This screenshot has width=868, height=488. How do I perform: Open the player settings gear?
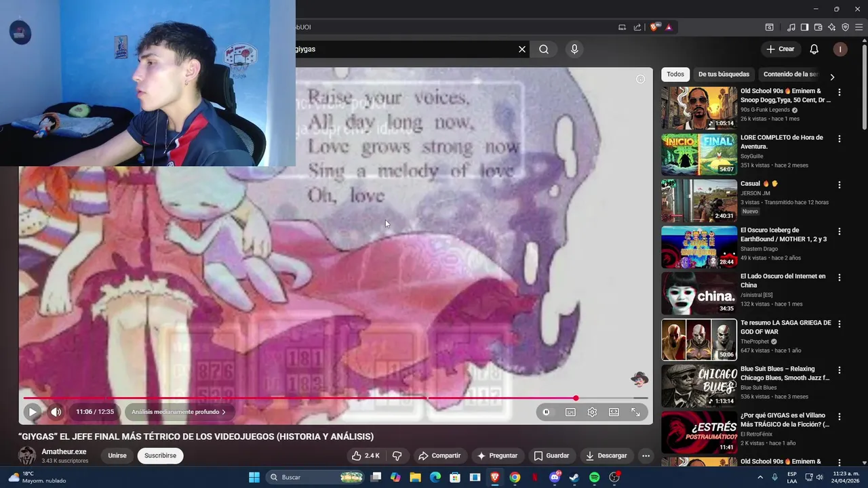[x=592, y=412]
